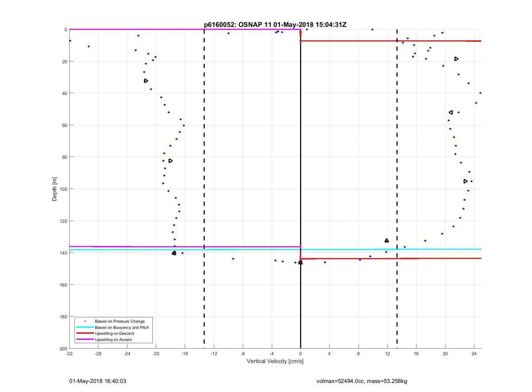Click the 16 tick on the velocity axis
This screenshot has height=392, width=532.
coord(416,353)
